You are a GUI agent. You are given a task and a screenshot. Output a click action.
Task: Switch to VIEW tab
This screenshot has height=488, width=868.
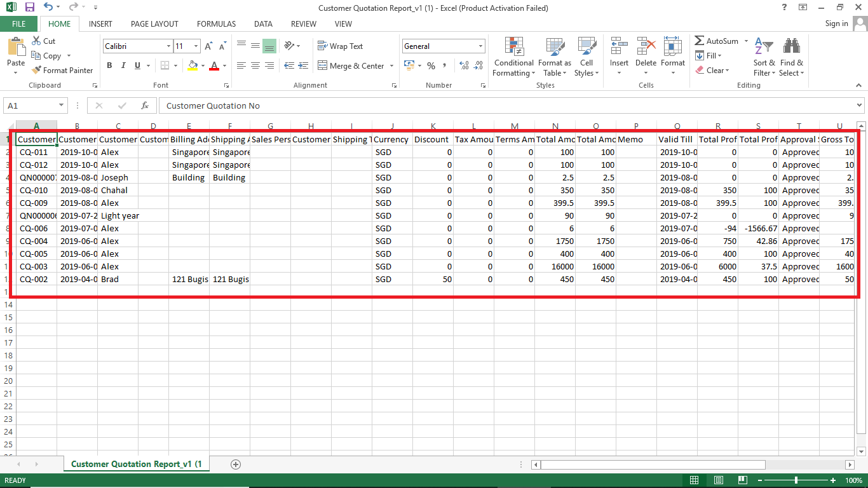pos(343,24)
